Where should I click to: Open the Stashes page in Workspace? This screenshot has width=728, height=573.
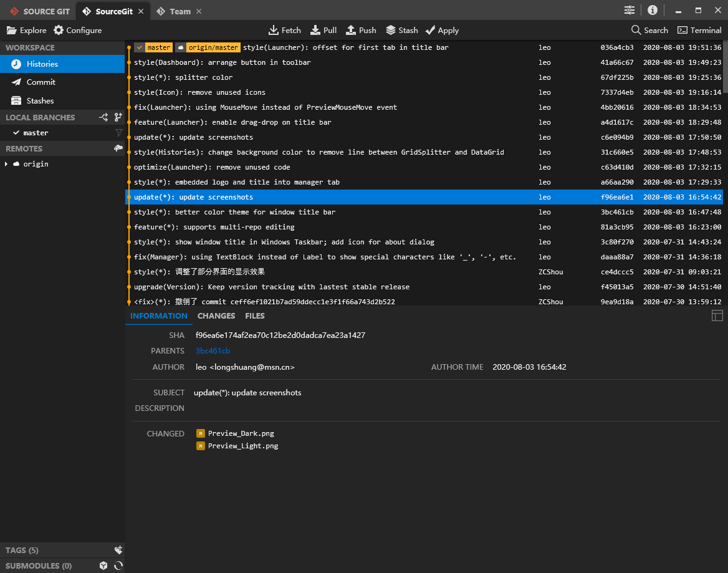point(40,100)
